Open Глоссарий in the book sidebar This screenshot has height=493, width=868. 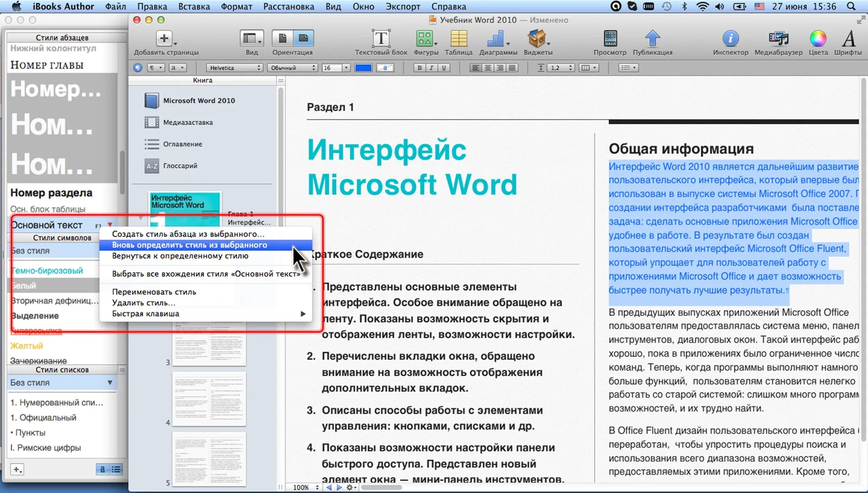(180, 166)
